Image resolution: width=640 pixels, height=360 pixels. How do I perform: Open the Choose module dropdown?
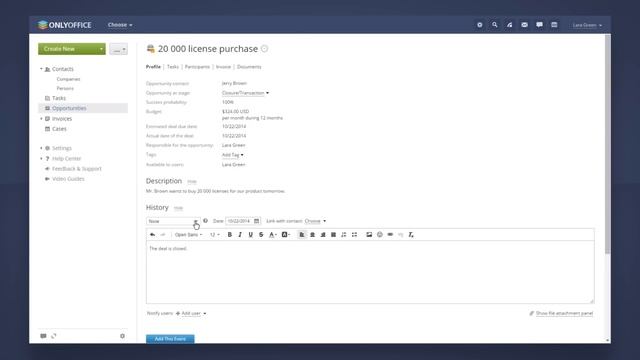pyautogui.click(x=120, y=25)
